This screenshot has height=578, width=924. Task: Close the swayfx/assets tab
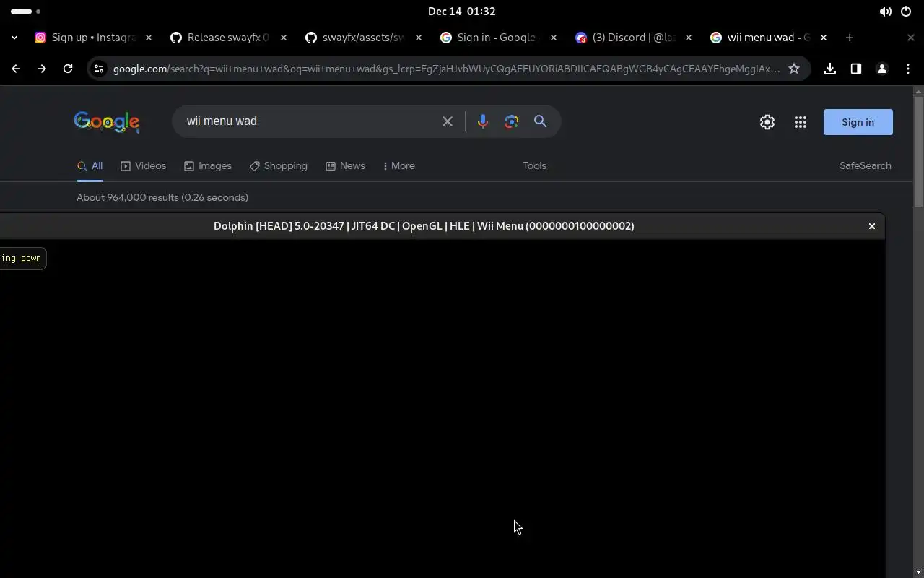click(x=419, y=38)
